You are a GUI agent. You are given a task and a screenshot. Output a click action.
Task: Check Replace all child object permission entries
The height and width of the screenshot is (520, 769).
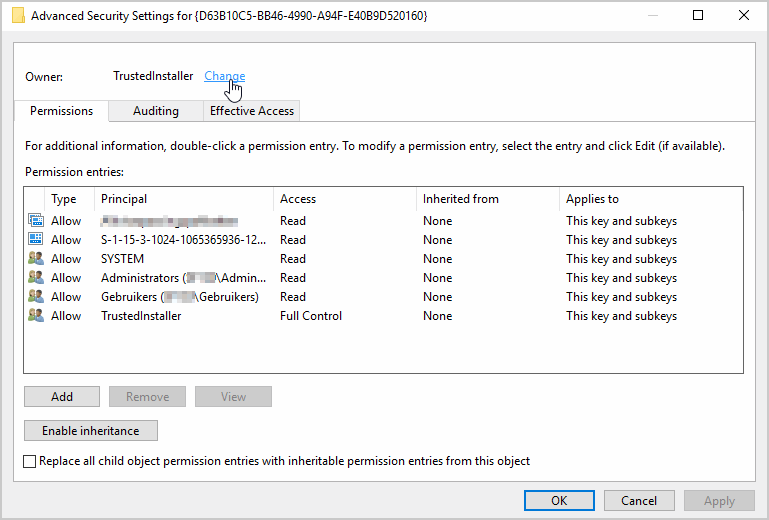pyautogui.click(x=30, y=462)
